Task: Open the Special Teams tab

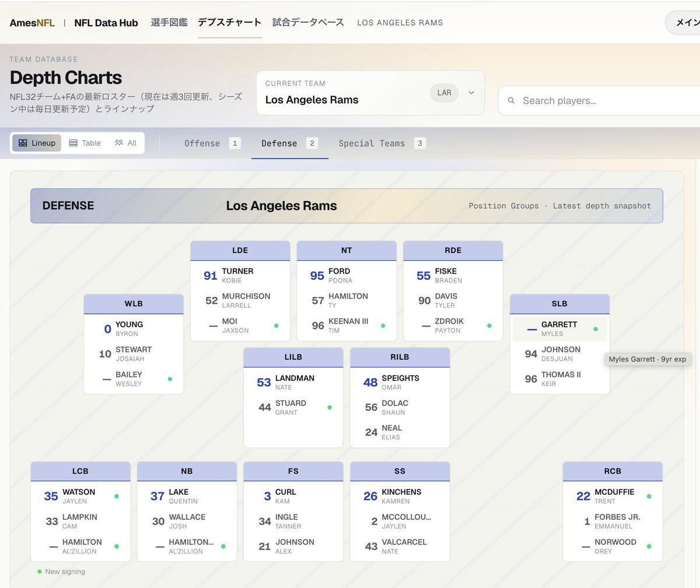Action: coord(382,143)
